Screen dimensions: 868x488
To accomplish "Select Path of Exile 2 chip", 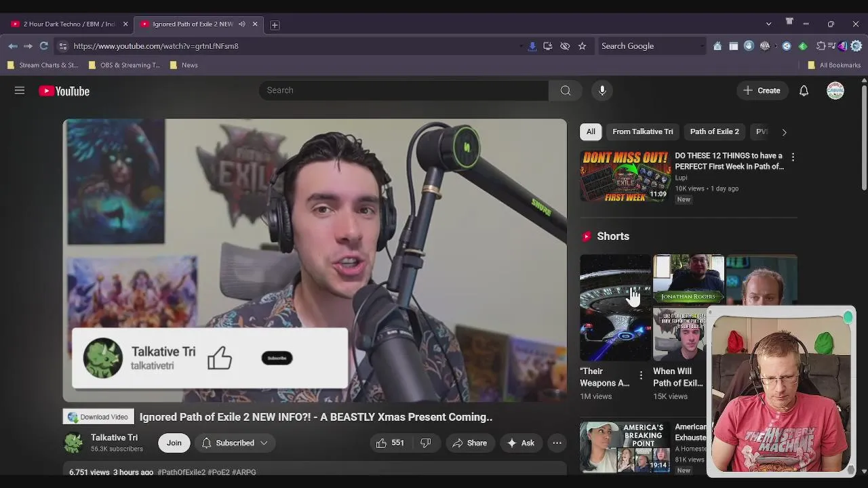I will (714, 131).
